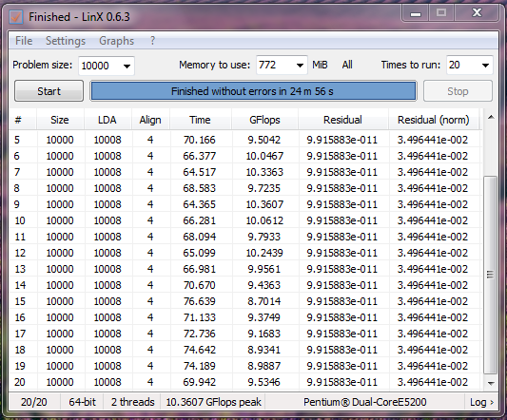Expand the Times to run dropdown

click(485, 65)
